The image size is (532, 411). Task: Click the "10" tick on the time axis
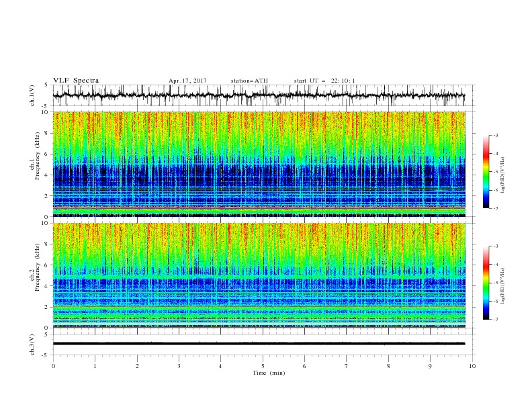click(x=472, y=366)
